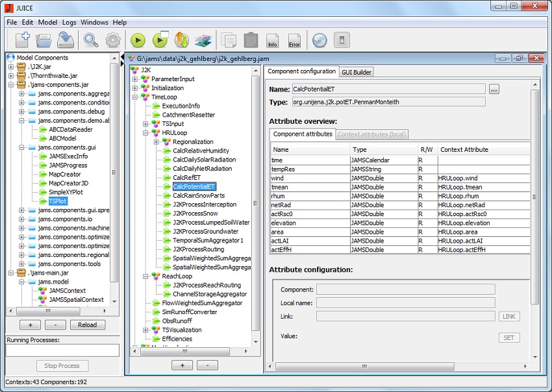
Task: Switch to the GUI Builder tab
Action: (x=357, y=72)
